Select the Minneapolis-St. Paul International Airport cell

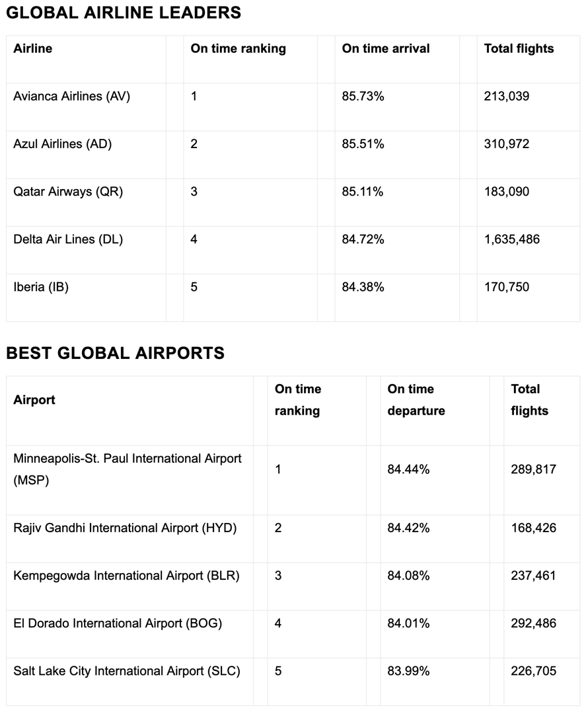[x=128, y=469]
